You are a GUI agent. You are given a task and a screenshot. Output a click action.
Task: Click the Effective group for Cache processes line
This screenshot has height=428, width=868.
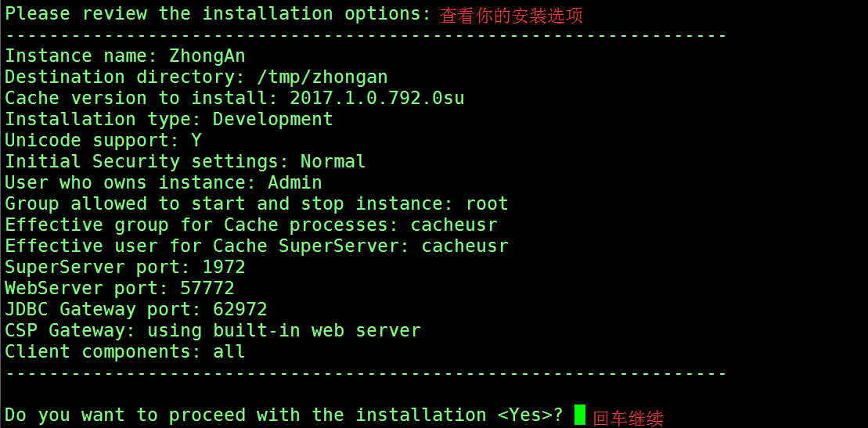coord(251,225)
